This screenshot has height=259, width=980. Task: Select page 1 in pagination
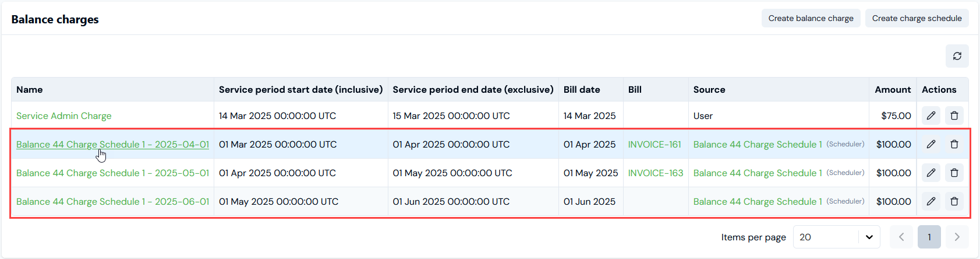(x=929, y=237)
